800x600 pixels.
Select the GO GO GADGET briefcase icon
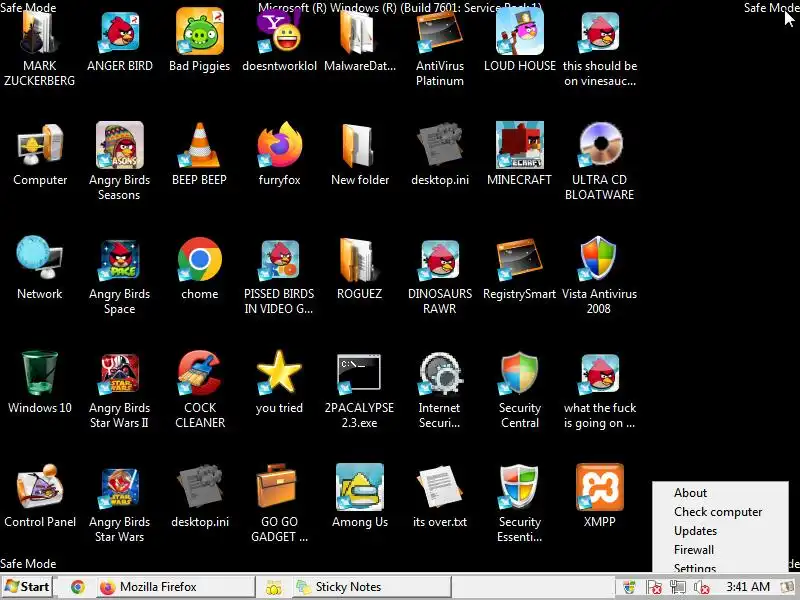pos(276,487)
